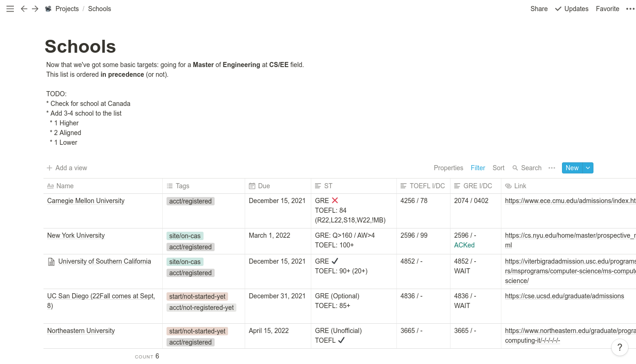
Task: Click the Projects page icon in breadcrumb
Action: [x=48, y=9]
